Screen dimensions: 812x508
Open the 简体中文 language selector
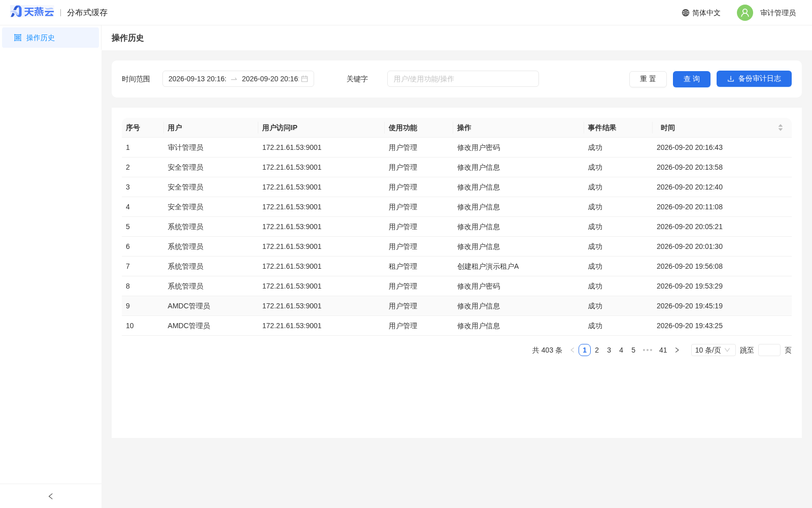(x=701, y=13)
